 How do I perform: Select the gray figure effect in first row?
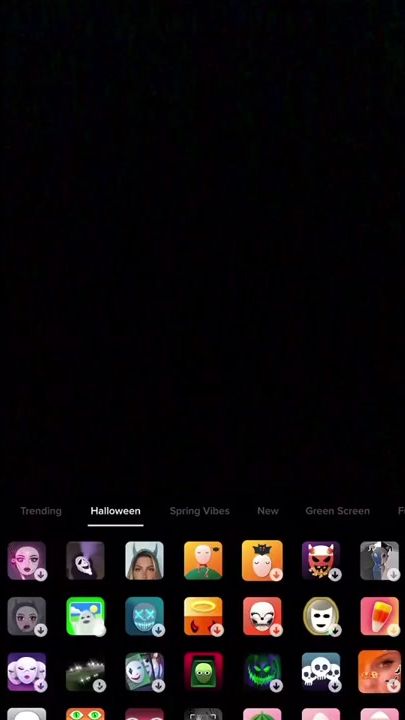coord(379,561)
